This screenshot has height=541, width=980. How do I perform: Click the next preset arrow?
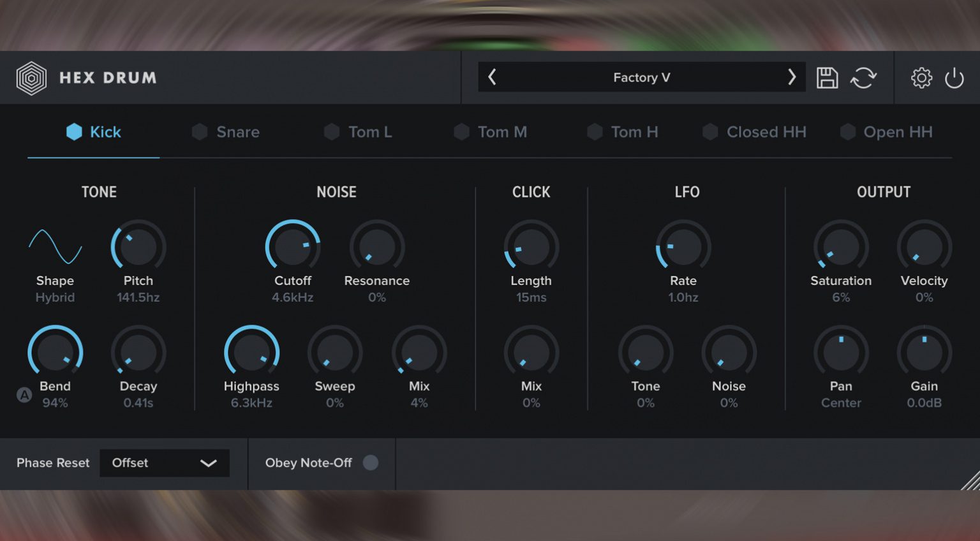792,77
